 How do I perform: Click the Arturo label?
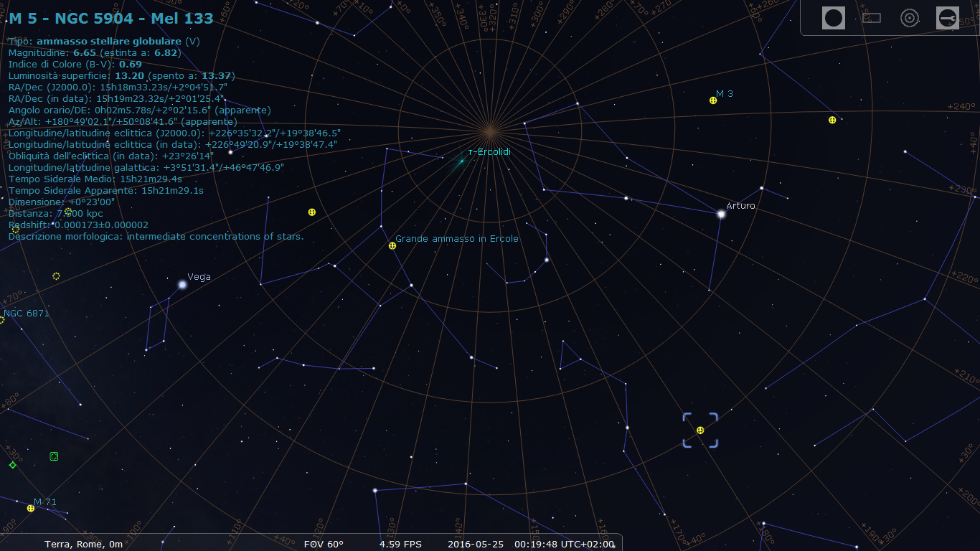[740, 206]
